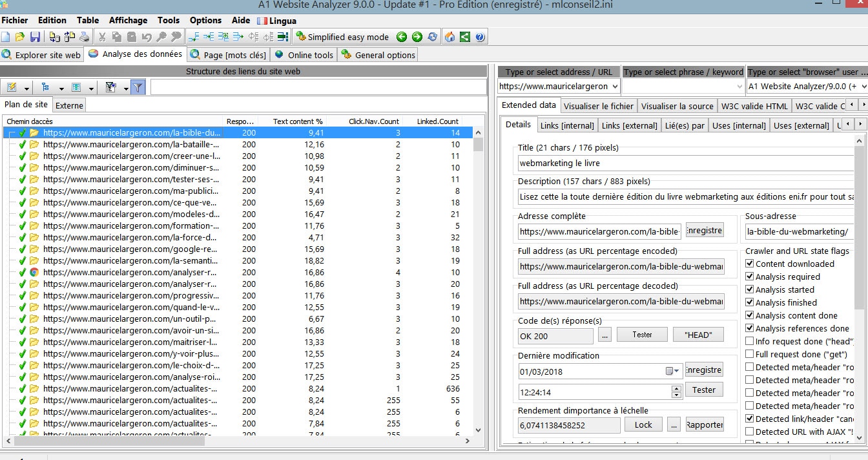Screen dimensions: 868x460
Task: Click Tester button beside the OK 200 response code
Action: 642,335
